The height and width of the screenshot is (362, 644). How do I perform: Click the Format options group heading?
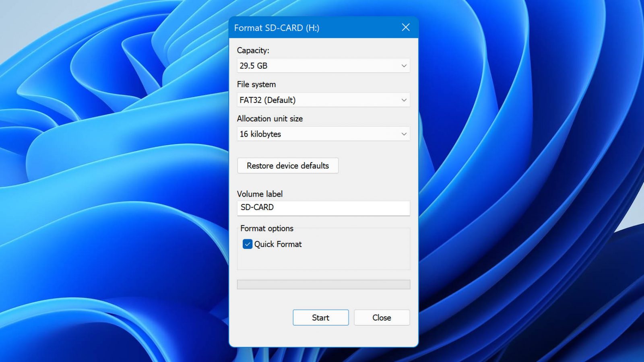pos(266,228)
